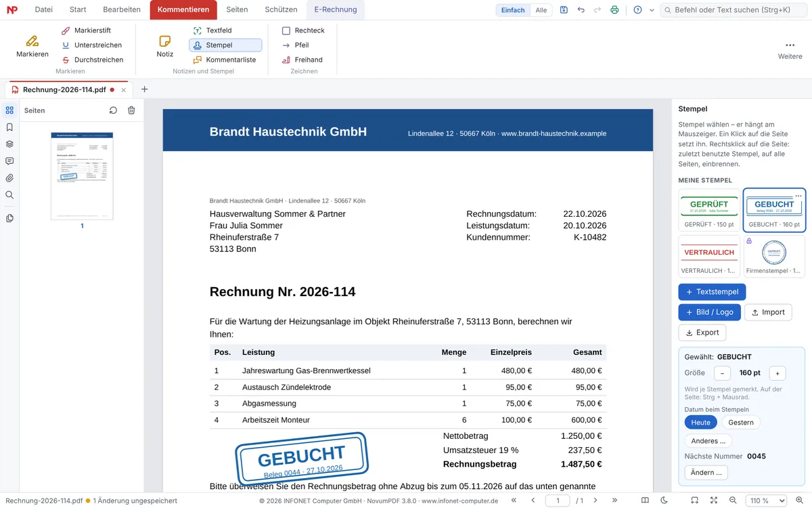Click the Export stamps button
Viewport: 812px width, 508px height.
tap(702, 333)
